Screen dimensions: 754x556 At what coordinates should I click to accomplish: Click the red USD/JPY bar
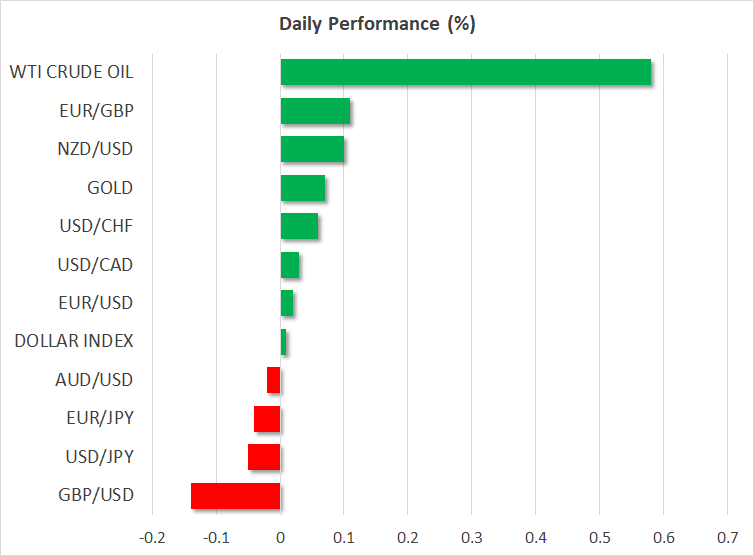point(264,457)
